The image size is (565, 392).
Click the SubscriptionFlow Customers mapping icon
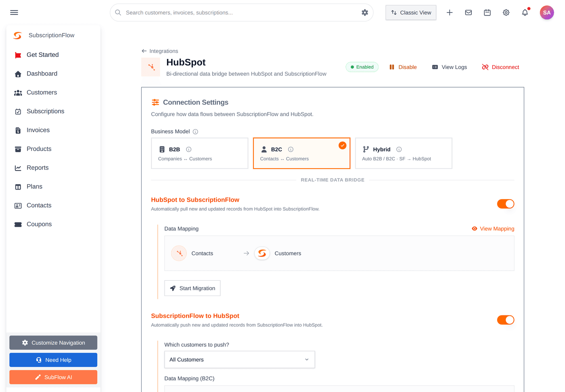262,253
